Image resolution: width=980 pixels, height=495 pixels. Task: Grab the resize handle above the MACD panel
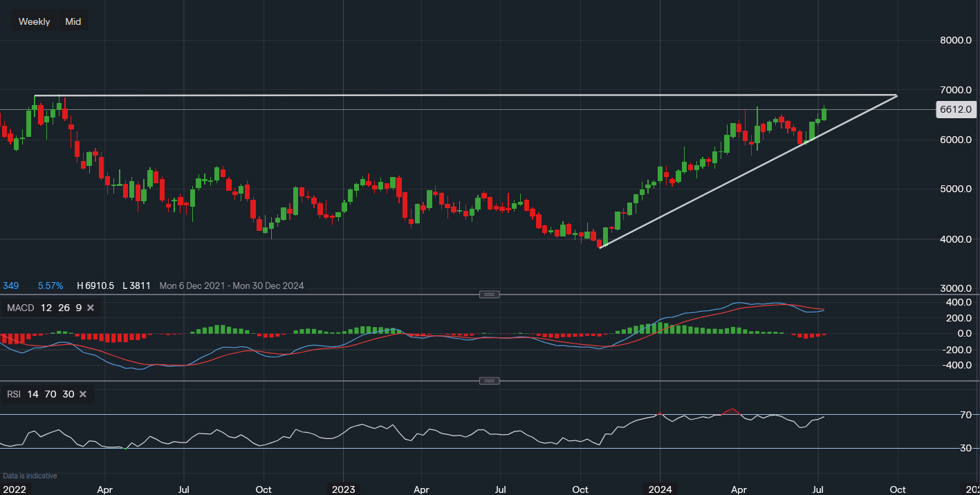[489, 295]
